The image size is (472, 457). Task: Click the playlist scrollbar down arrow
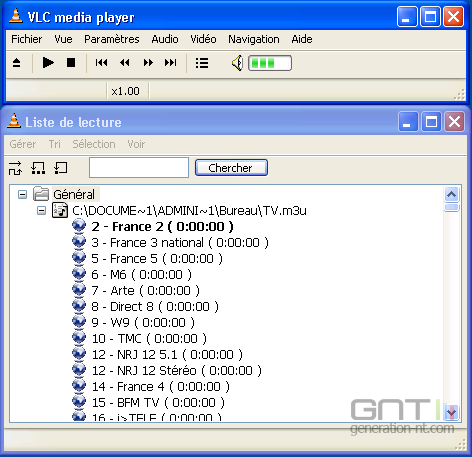(452, 413)
